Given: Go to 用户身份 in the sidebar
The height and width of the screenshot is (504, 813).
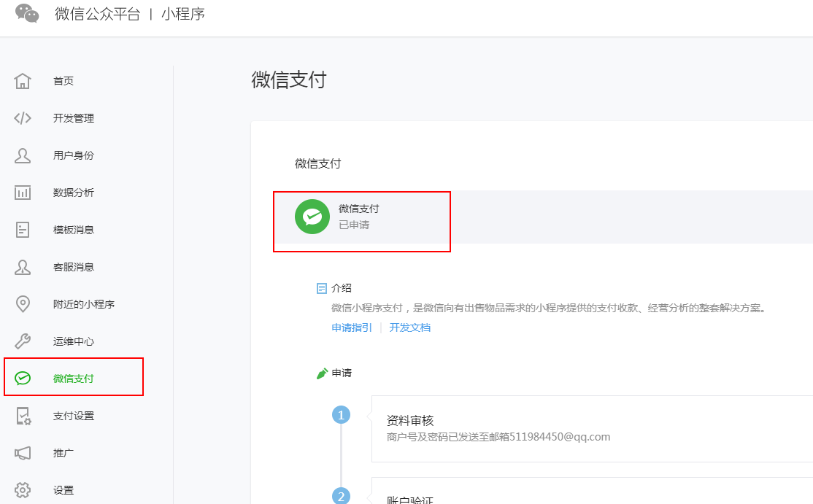Looking at the screenshot, I should (74, 155).
